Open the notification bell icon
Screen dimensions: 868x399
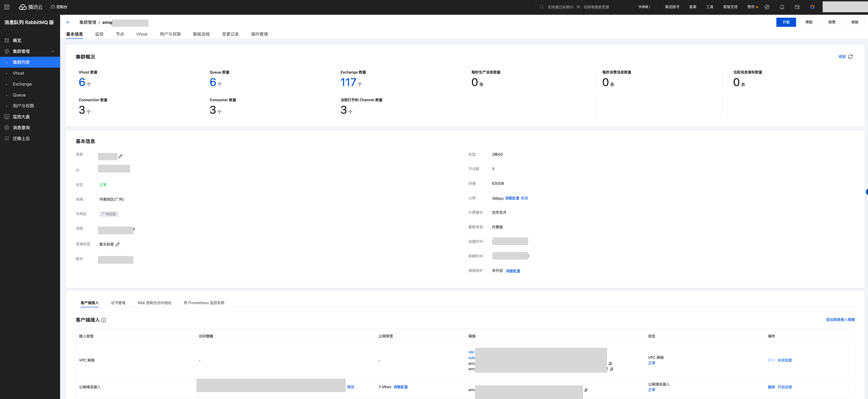tap(782, 7)
